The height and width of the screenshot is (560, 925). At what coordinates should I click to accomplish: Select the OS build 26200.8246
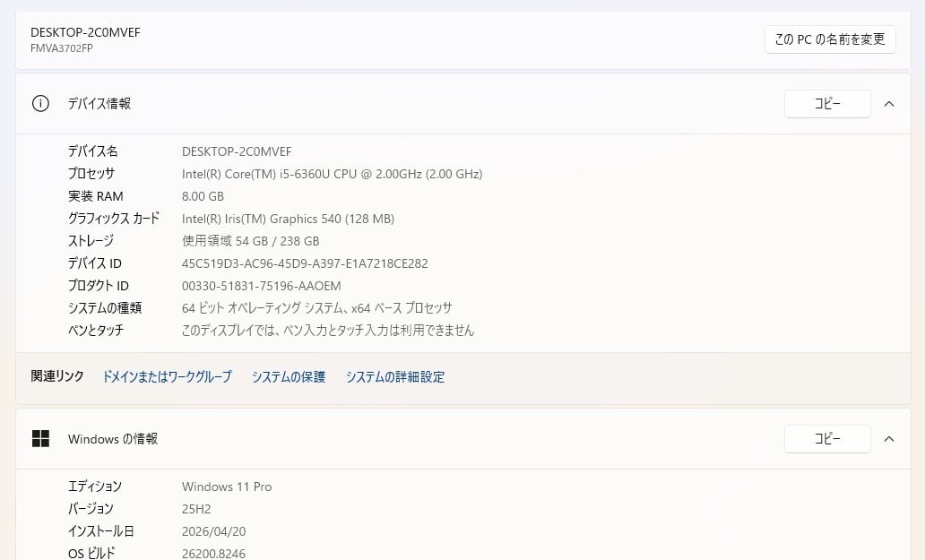click(x=213, y=554)
